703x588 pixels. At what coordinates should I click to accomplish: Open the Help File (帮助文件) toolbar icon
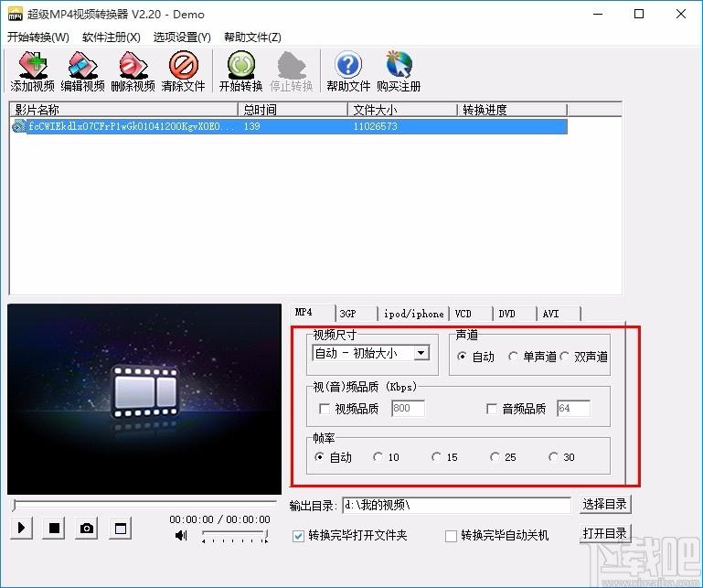click(x=348, y=71)
